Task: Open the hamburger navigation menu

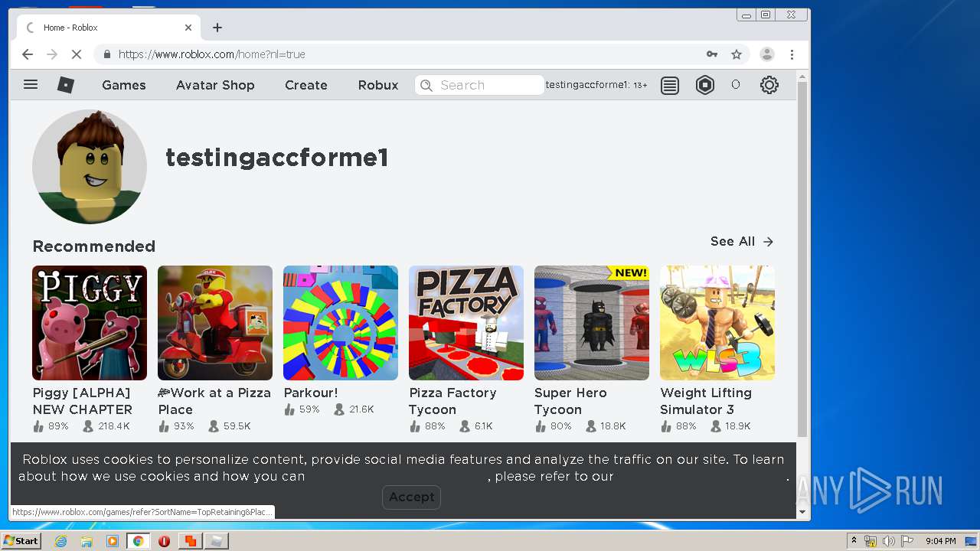Action: point(31,85)
